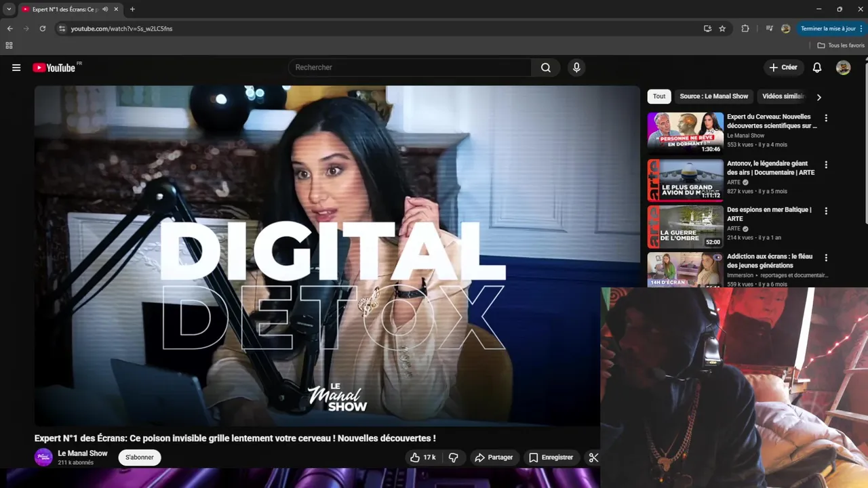The image size is (868, 488).
Task: Click the search magnifier button
Action: (x=546, y=68)
